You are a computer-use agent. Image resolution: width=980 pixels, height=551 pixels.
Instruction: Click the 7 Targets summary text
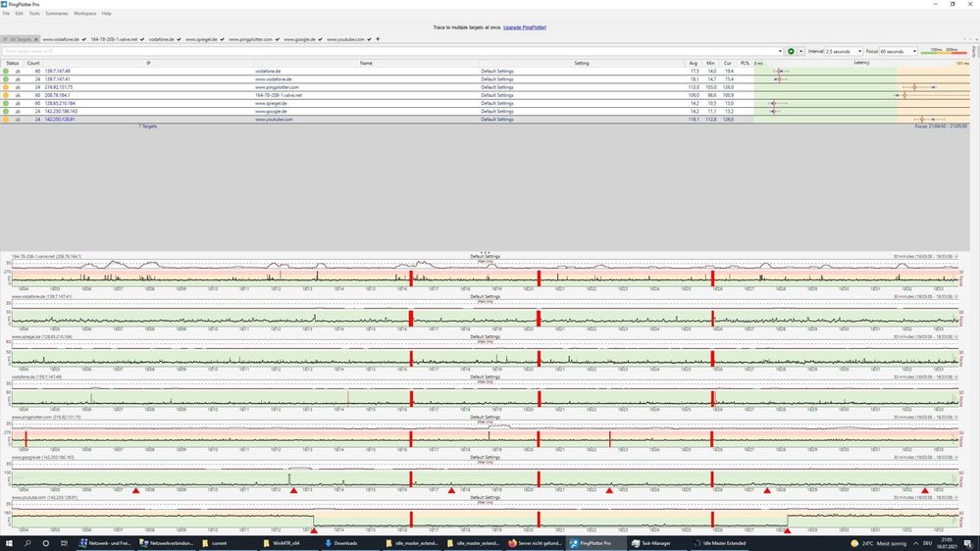click(x=147, y=126)
